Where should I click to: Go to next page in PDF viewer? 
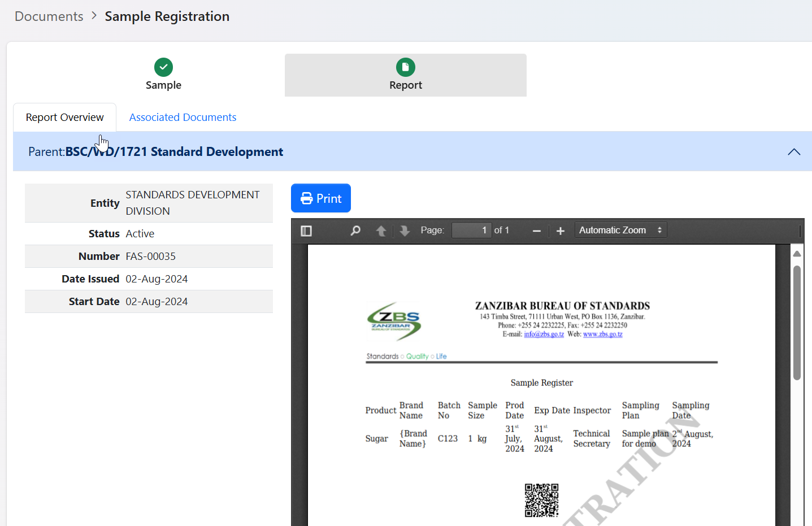(x=405, y=231)
